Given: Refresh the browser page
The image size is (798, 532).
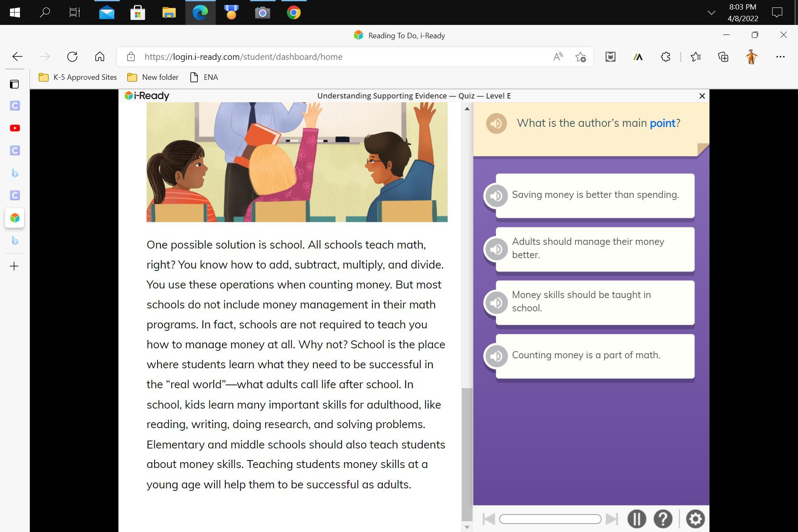Looking at the screenshot, I should (x=72, y=57).
